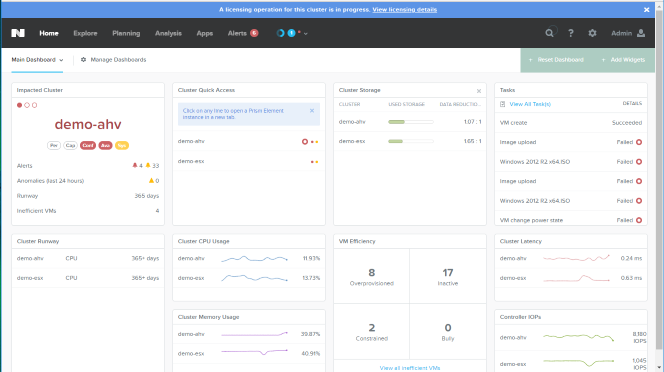The height and width of the screenshot is (372, 664).
Task: Open View All Task(s) link
Action: 530,104
